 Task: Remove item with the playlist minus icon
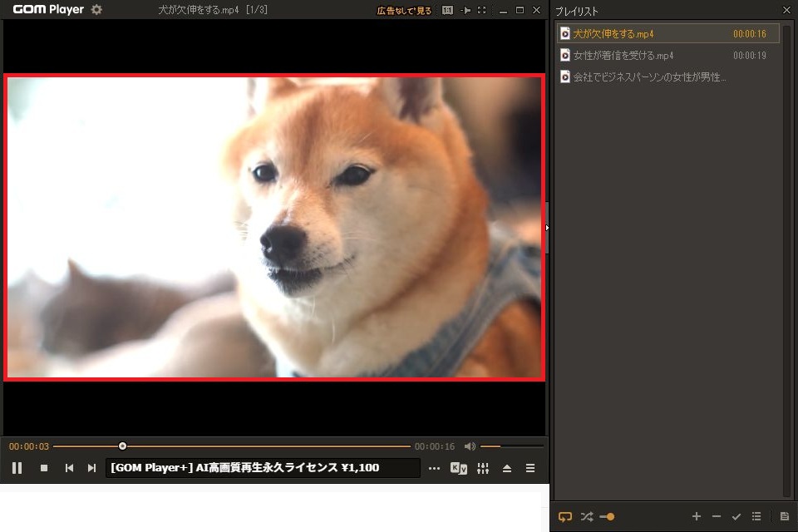pos(717,516)
